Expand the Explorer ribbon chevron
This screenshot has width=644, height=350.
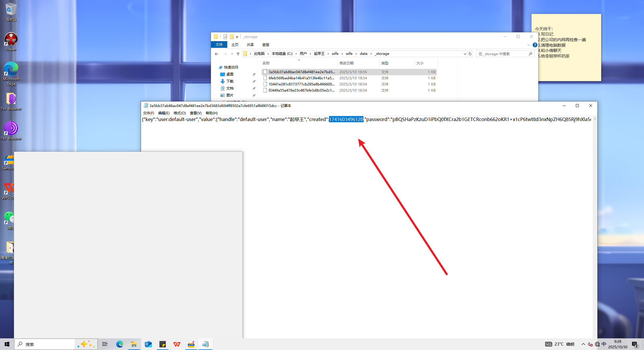[x=529, y=45]
